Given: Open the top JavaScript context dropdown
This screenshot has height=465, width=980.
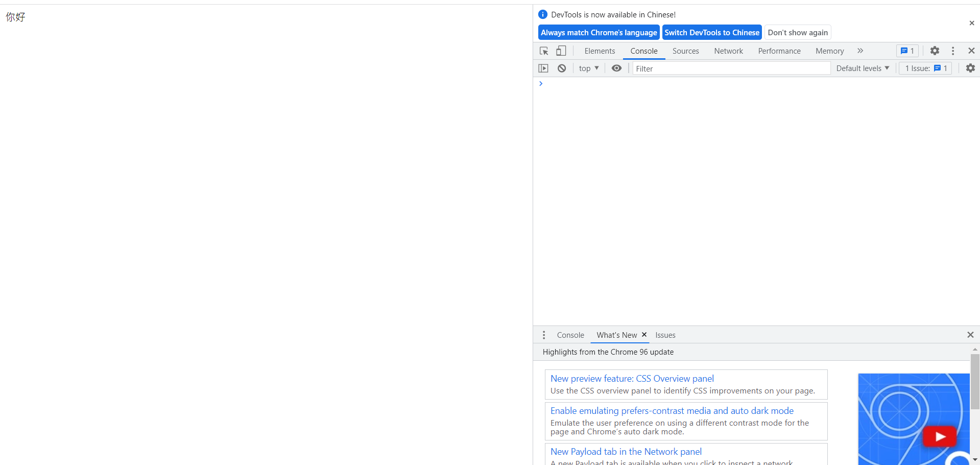Looking at the screenshot, I should [x=589, y=68].
